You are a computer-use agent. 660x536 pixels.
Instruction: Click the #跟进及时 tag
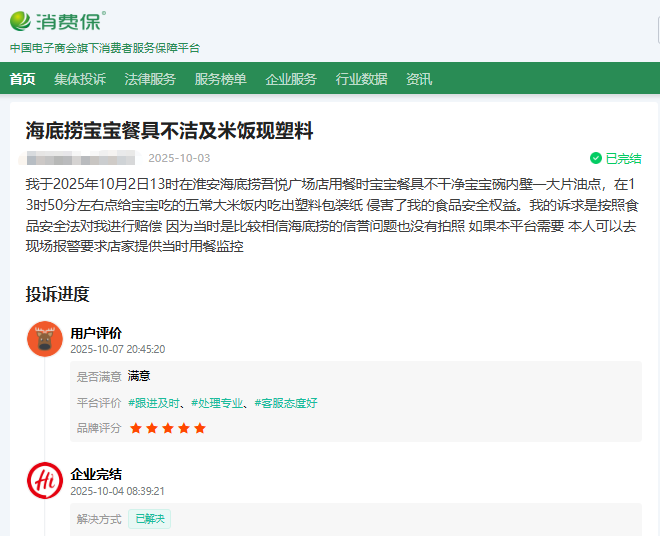(154, 403)
